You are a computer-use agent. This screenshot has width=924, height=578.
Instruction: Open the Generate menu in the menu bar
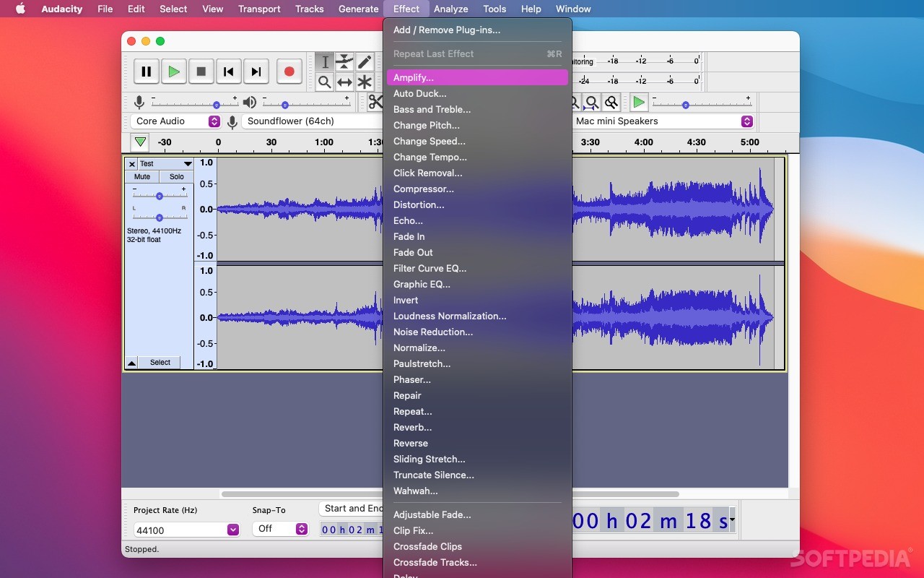coord(359,9)
